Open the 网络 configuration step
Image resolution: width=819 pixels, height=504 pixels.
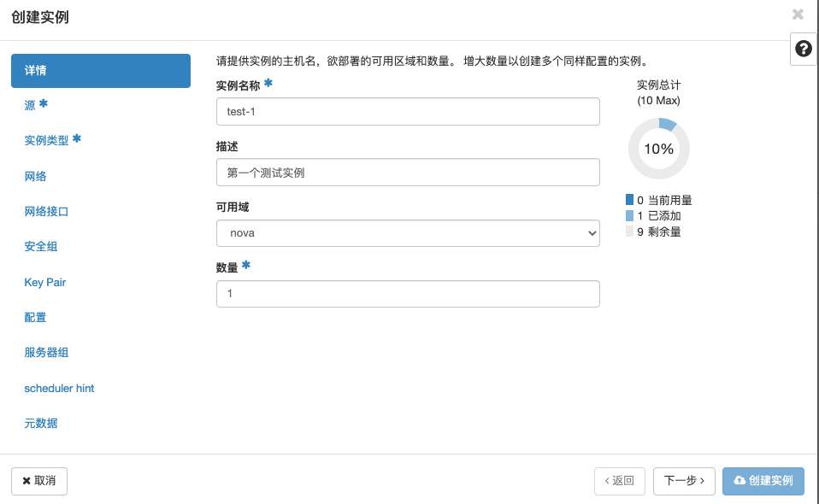(x=35, y=176)
